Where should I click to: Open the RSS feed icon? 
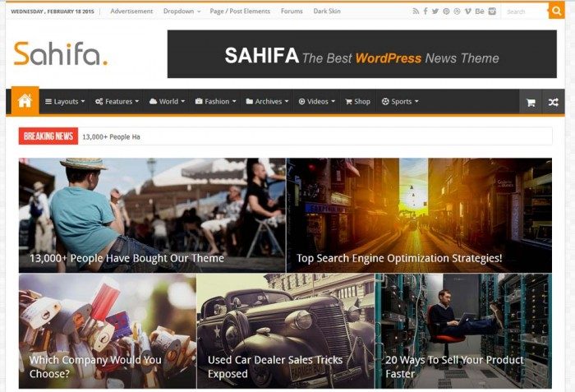[416, 12]
